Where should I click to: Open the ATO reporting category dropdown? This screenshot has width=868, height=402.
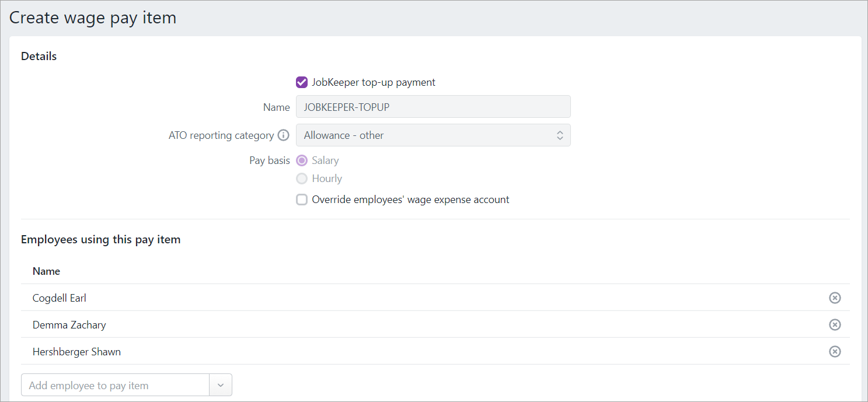click(433, 135)
